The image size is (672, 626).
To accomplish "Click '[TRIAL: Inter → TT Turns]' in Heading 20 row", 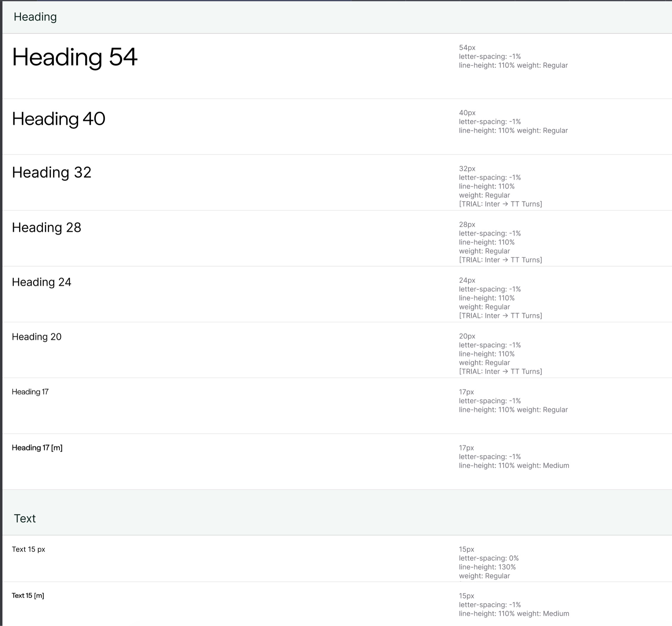I will 500,371.
